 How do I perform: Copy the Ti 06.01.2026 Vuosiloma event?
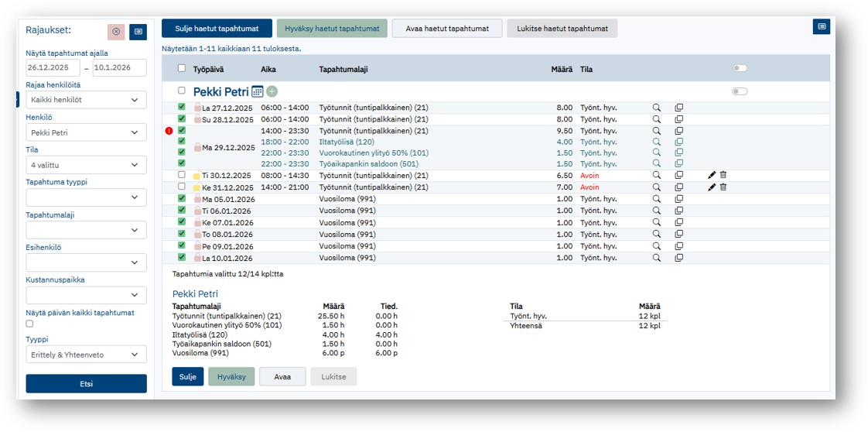click(678, 211)
